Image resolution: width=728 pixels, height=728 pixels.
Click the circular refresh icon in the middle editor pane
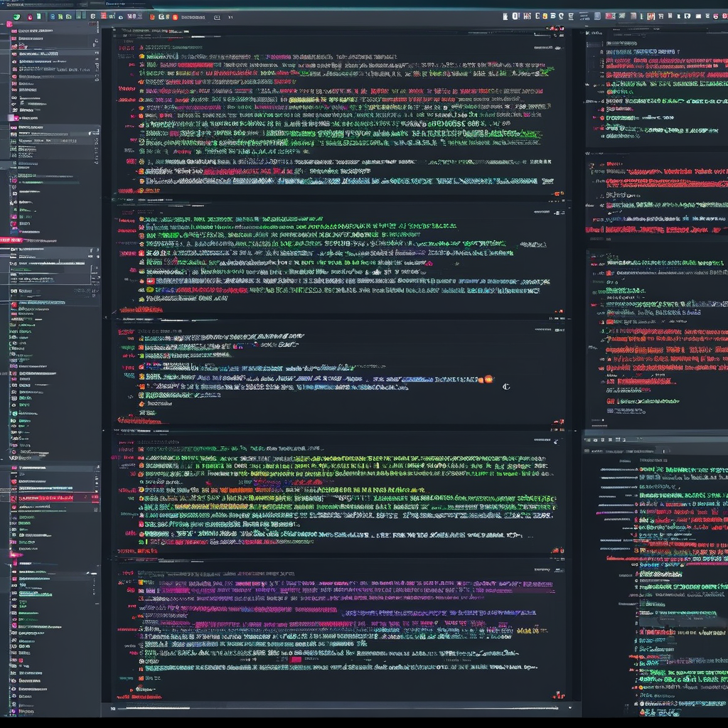point(505,387)
